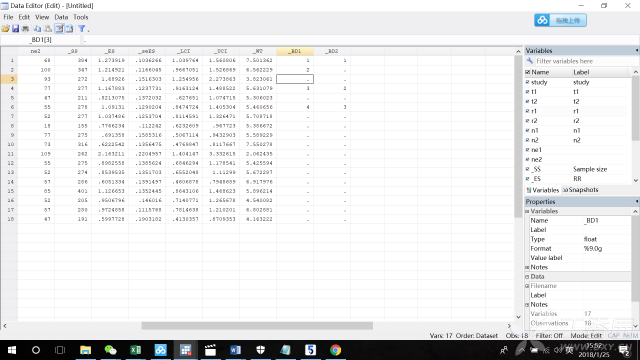Image resolution: width=640 pixels, height=360 pixels.
Task: Activate the Data Editor Edit mode icon
Action: [59, 29]
